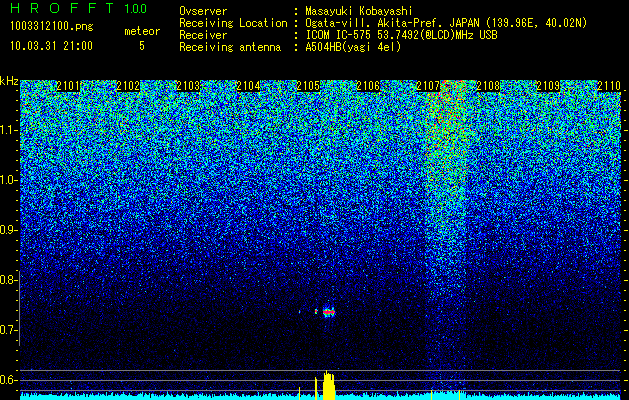Click the Ovserver label
The width and height of the screenshot is (629, 400).
click(x=203, y=11)
